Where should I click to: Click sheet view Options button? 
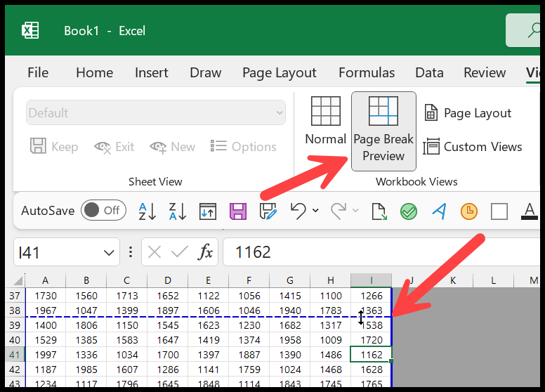tap(243, 146)
